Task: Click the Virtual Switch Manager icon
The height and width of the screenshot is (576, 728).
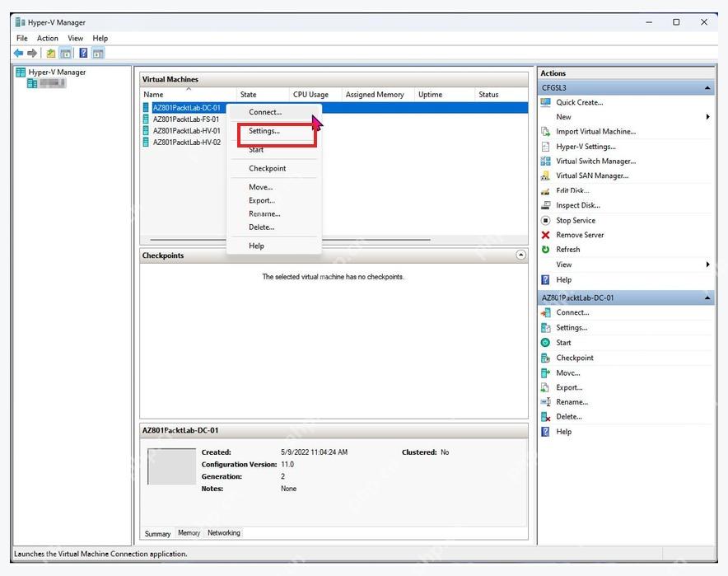Action: 545,162
